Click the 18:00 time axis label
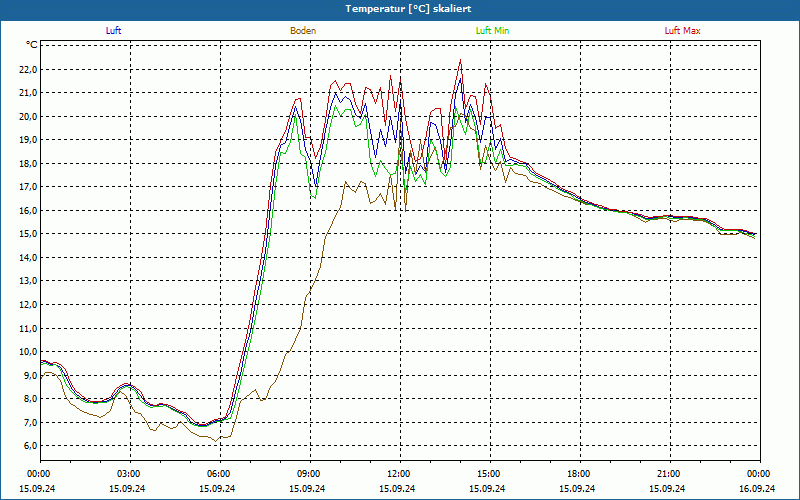This screenshot has height=500, width=800. coord(580,474)
